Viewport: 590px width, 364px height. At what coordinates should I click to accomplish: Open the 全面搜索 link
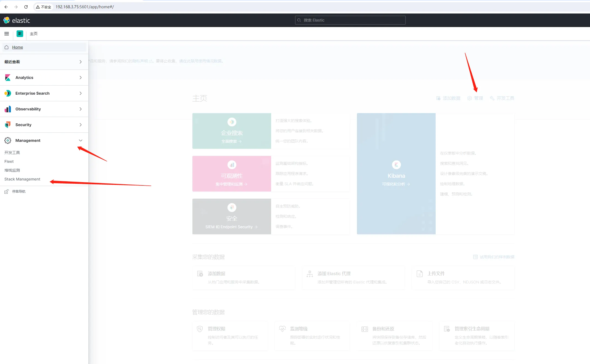(x=232, y=141)
